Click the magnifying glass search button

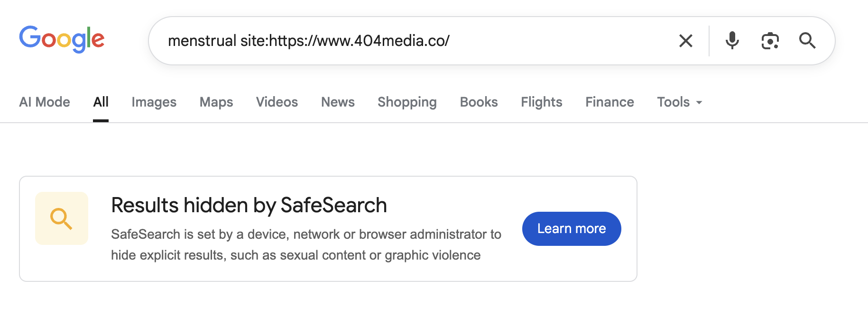click(807, 41)
